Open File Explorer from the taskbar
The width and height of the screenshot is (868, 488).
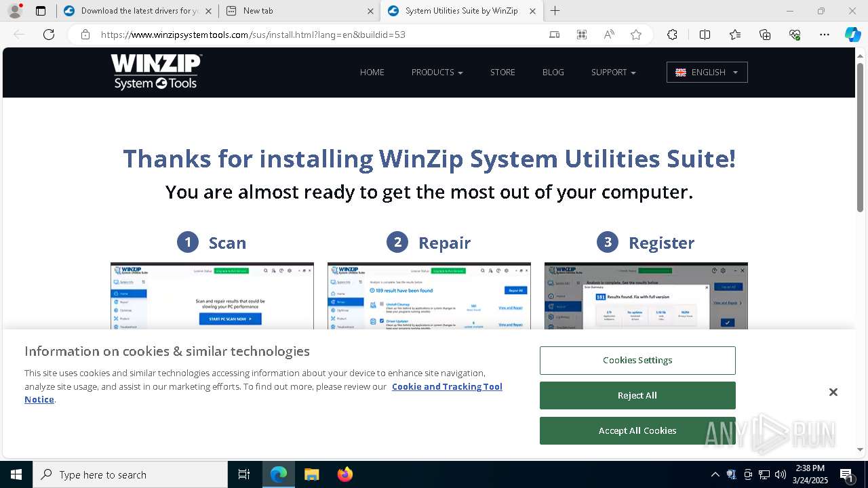[311, 474]
